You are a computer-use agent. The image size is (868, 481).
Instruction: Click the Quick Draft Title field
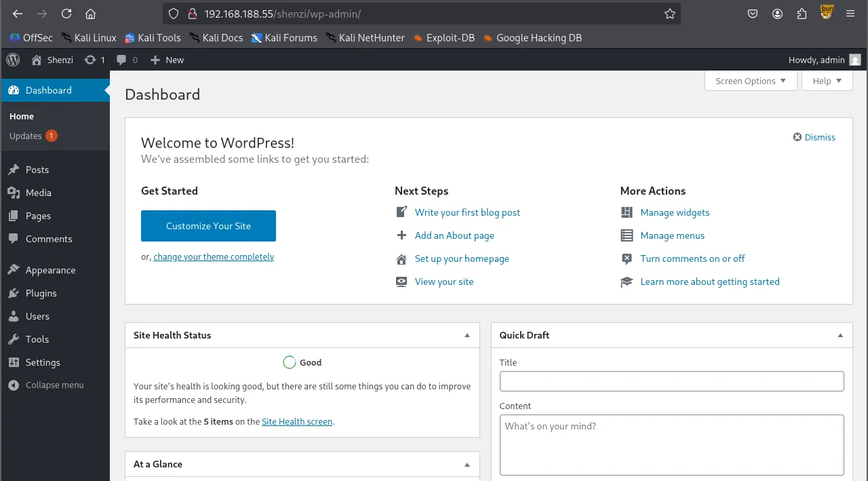pos(671,381)
